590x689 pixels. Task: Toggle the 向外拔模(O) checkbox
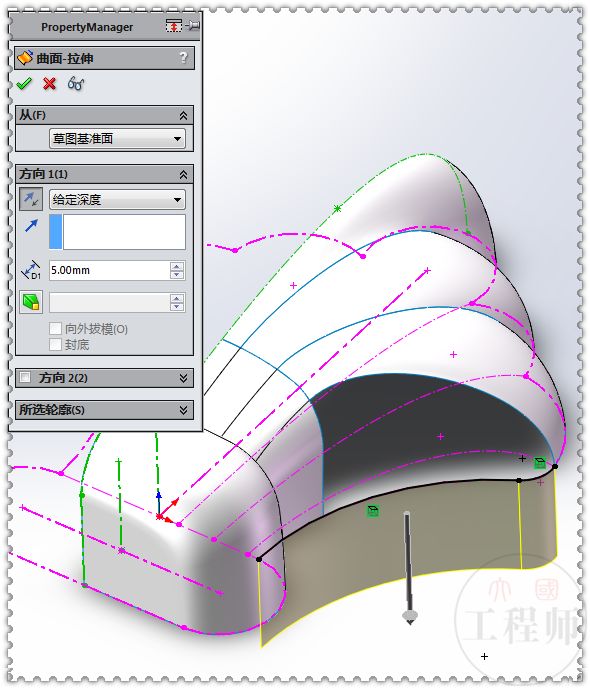pyautogui.click(x=55, y=329)
